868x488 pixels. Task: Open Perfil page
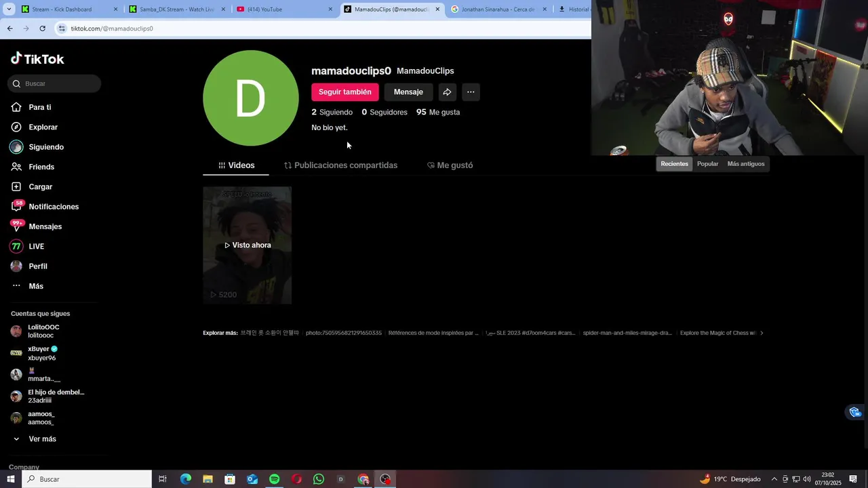(28, 266)
